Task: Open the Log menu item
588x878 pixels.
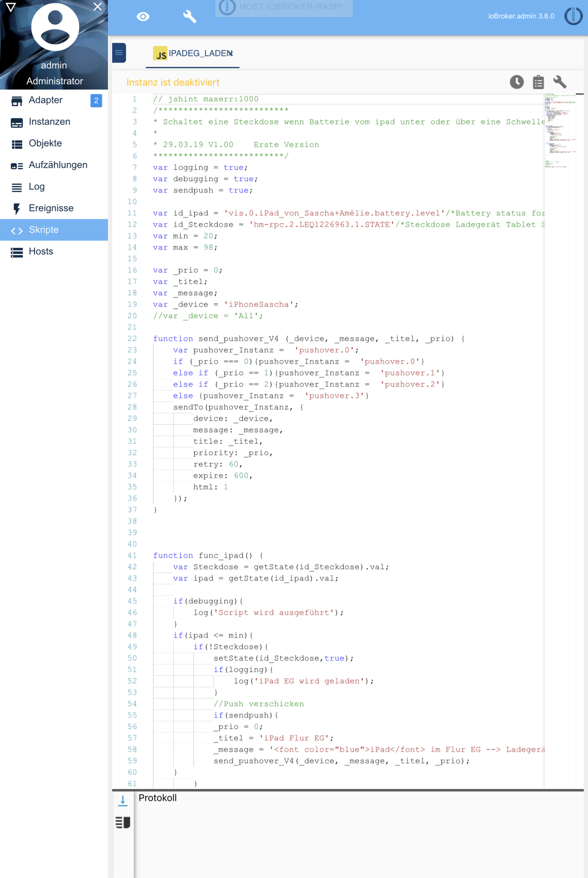Action: [x=54, y=187]
